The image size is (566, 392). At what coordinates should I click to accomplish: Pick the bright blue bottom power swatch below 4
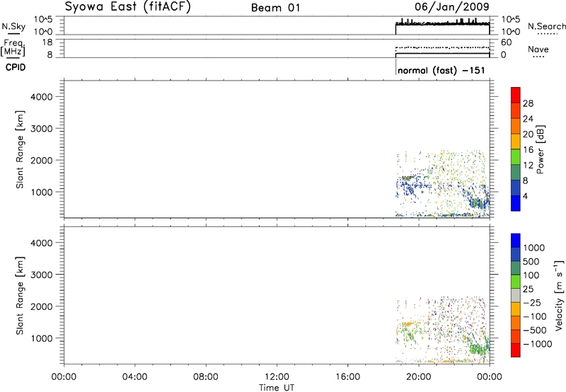click(516, 203)
